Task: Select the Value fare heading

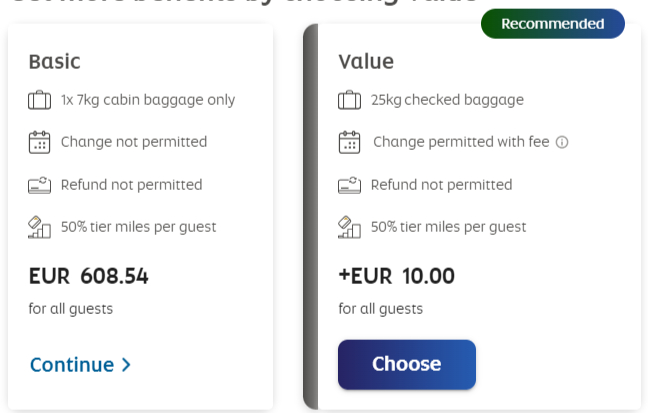Action: [366, 62]
